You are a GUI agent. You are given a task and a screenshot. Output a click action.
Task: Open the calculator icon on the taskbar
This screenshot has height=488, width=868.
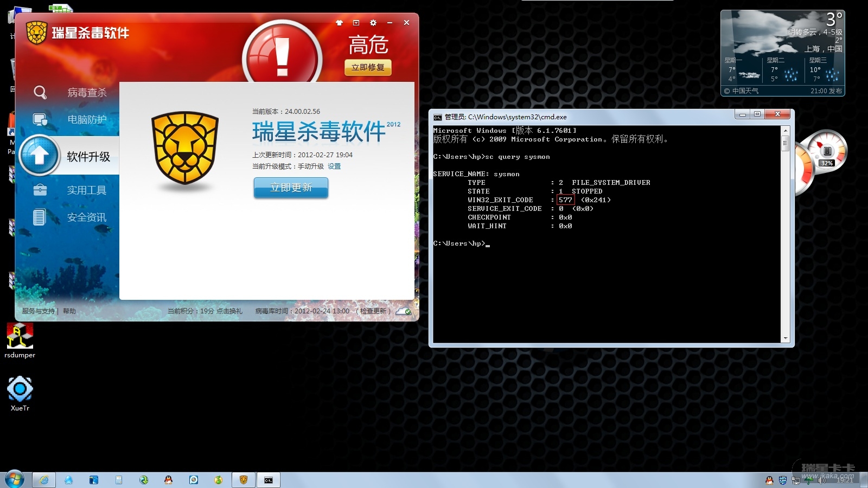[119, 480]
